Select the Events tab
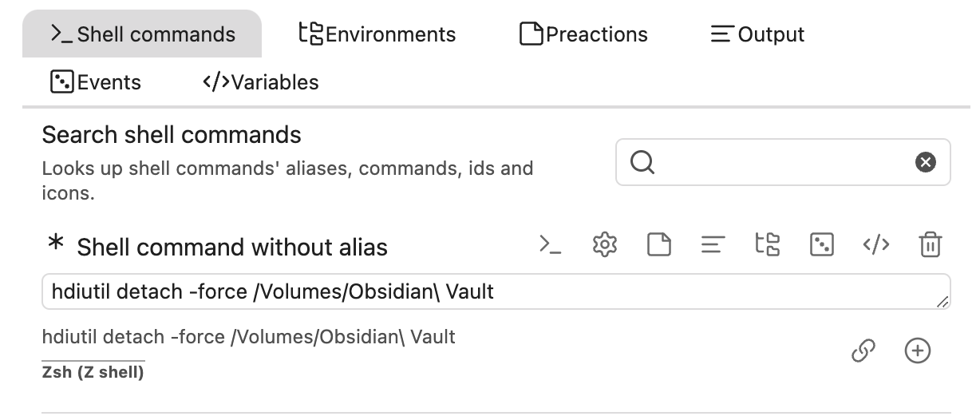Image resolution: width=980 pixels, height=420 pixels. click(x=96, y=82)
